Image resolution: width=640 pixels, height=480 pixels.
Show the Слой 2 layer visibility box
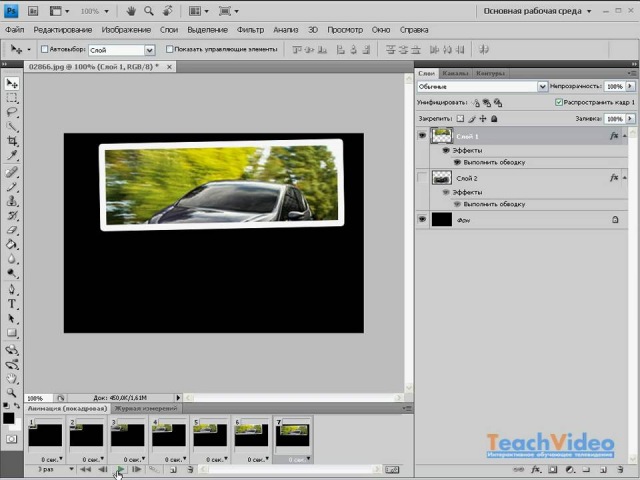coord(422,177)
